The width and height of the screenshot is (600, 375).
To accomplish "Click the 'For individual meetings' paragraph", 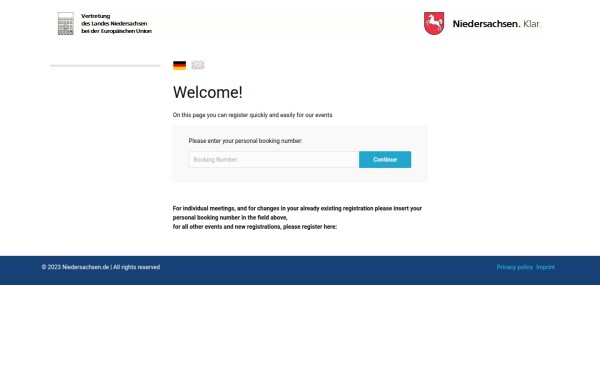I will 297,217.
